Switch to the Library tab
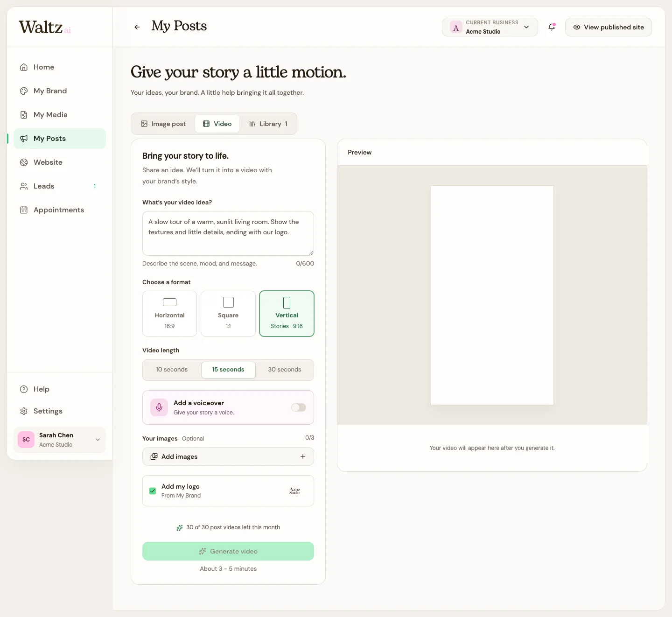This screenshot has width=672, height=617. [268, 124]
